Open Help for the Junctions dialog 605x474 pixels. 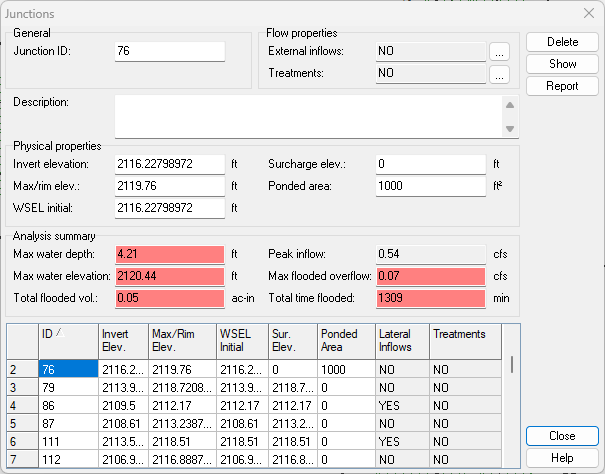[562, 458]
